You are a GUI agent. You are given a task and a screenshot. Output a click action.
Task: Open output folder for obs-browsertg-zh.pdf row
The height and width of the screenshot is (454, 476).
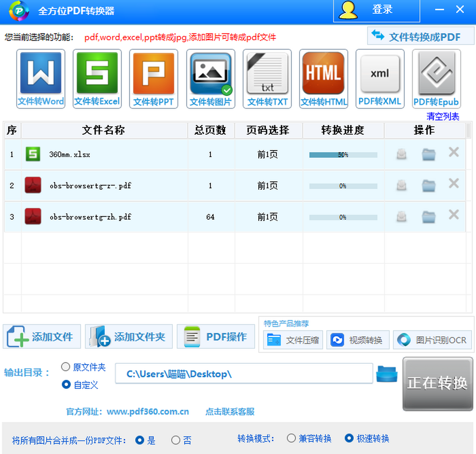[x=428, y=217]
